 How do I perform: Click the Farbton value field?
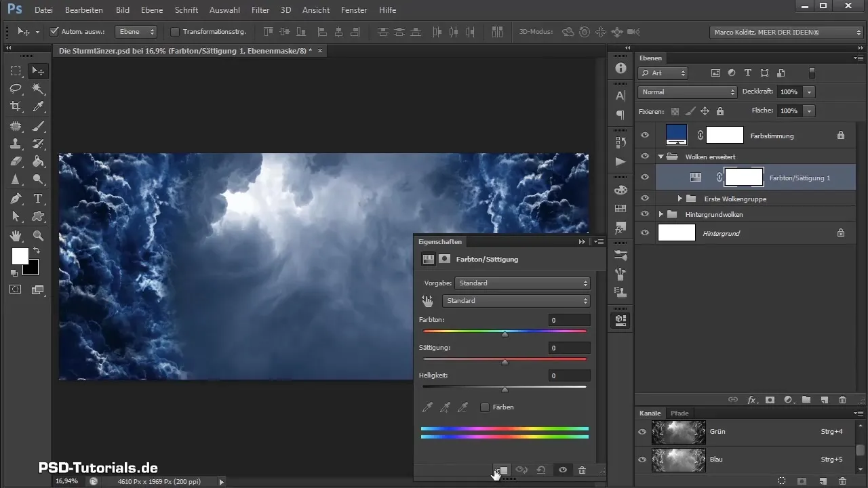point(569,320)
